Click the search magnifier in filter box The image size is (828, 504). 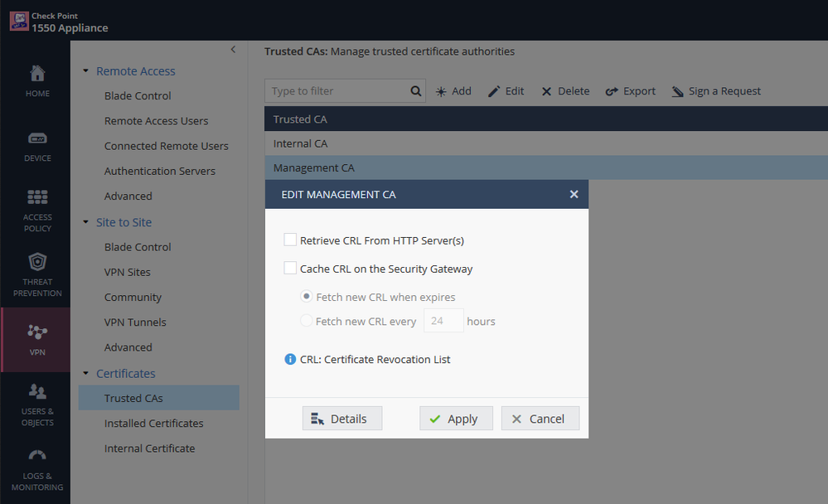tap(416, 91)
